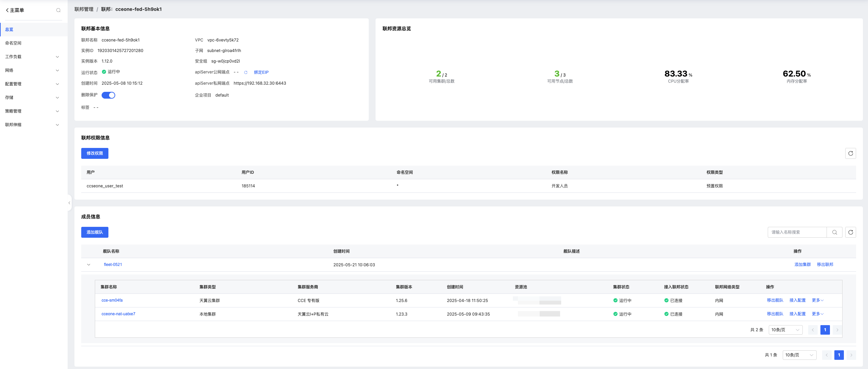Click 可用集群/总数 statistic
The width and height of the screenshot is (868, 369).
[x=441, y=77]
